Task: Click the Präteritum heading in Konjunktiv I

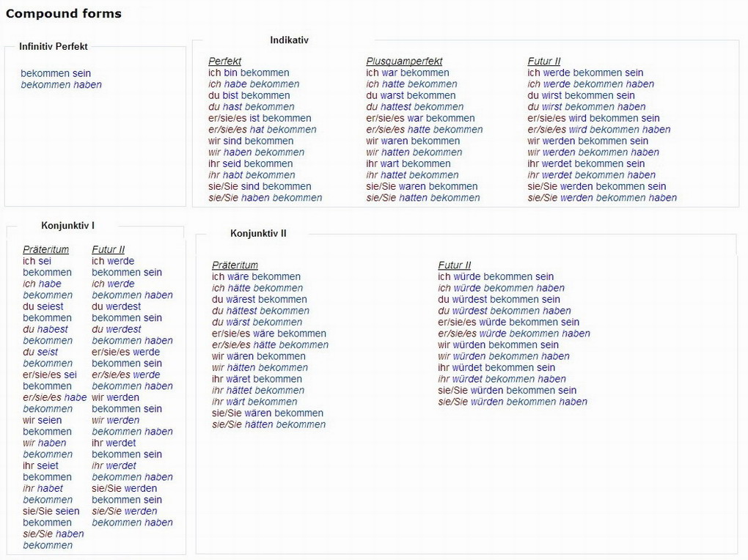Action: tap(45, 250)
